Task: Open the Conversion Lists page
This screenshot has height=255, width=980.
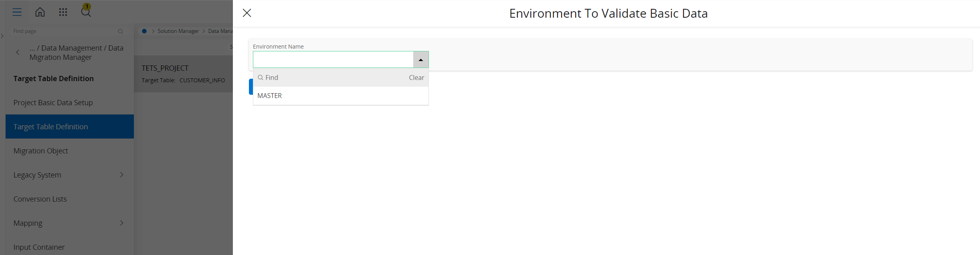Action: [40, 199]
